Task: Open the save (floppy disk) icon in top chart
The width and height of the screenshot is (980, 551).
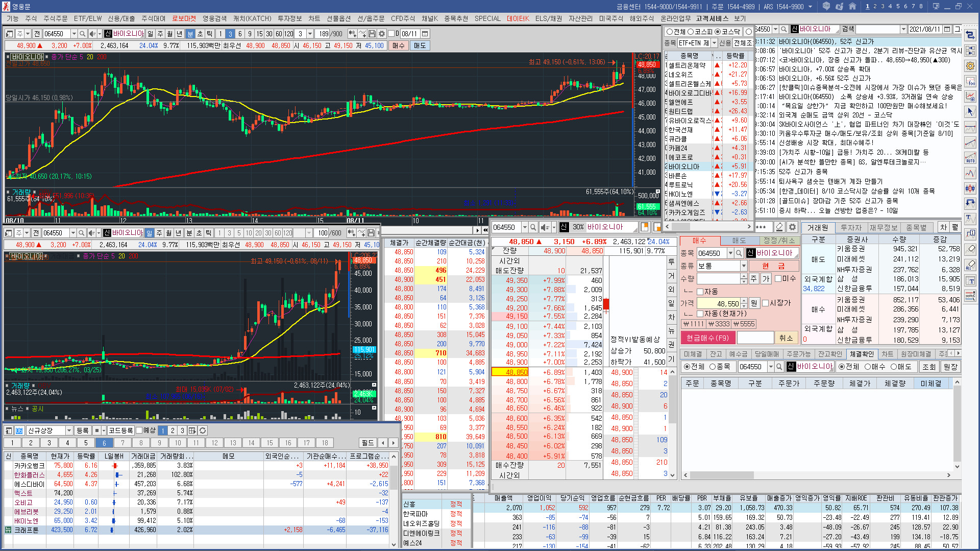Action: tap(372, 34)
